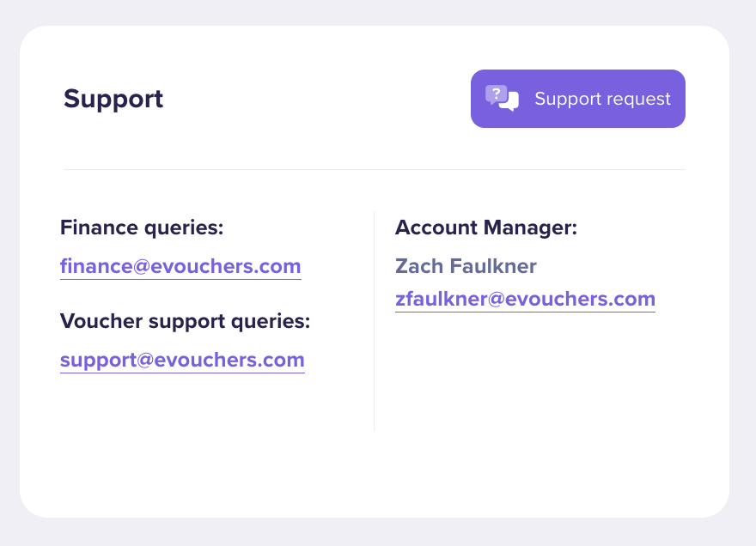Open the finance@evouchers.com email link

click(180, 266)
